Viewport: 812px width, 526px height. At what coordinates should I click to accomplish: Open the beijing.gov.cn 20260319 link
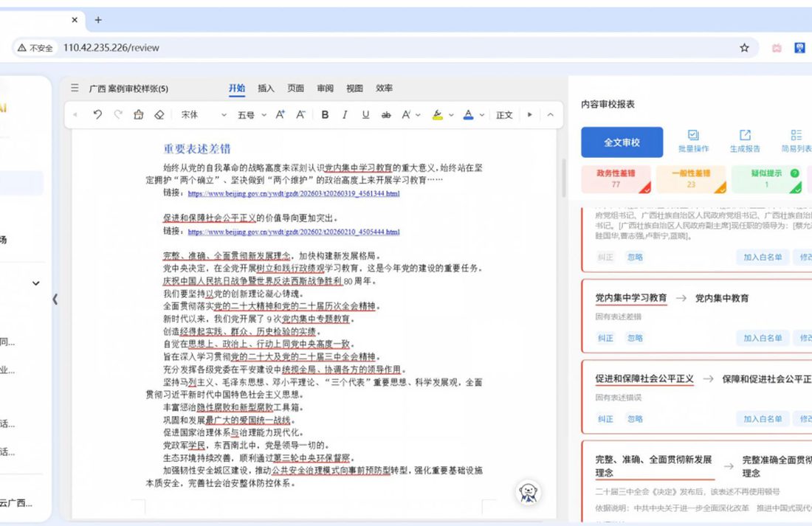(x=294, y=193)
